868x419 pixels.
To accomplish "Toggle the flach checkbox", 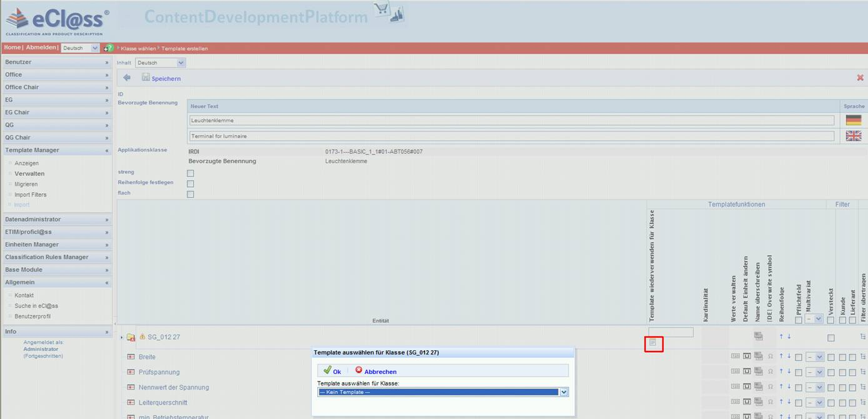I will (191, 194).
